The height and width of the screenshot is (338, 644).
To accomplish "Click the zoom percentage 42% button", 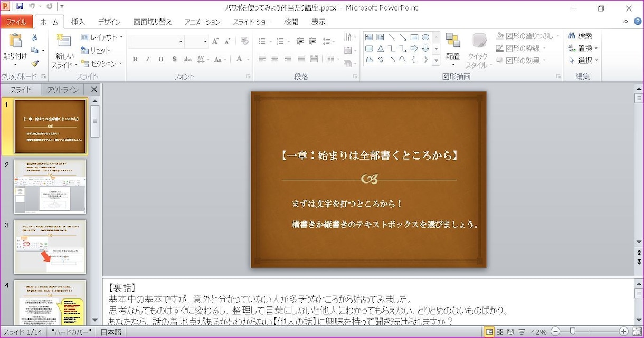I will point(538,332).
